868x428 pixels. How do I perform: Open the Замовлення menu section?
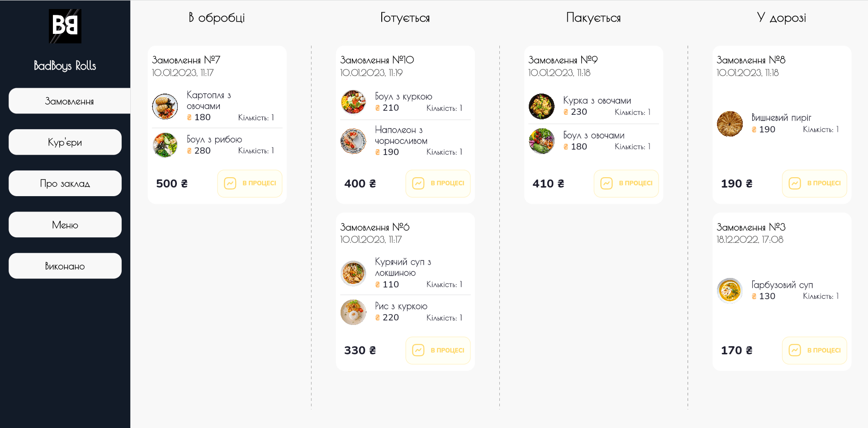tap(69, 101)
